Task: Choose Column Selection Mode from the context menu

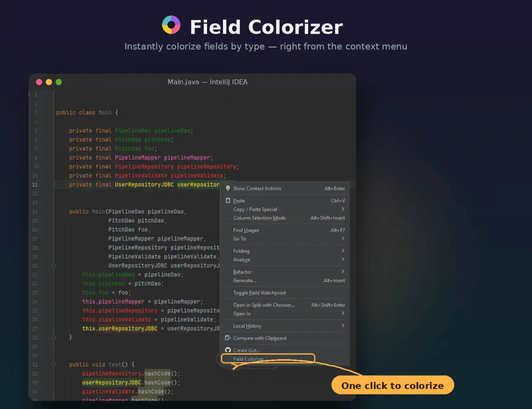Action: (x=285, y=218)
